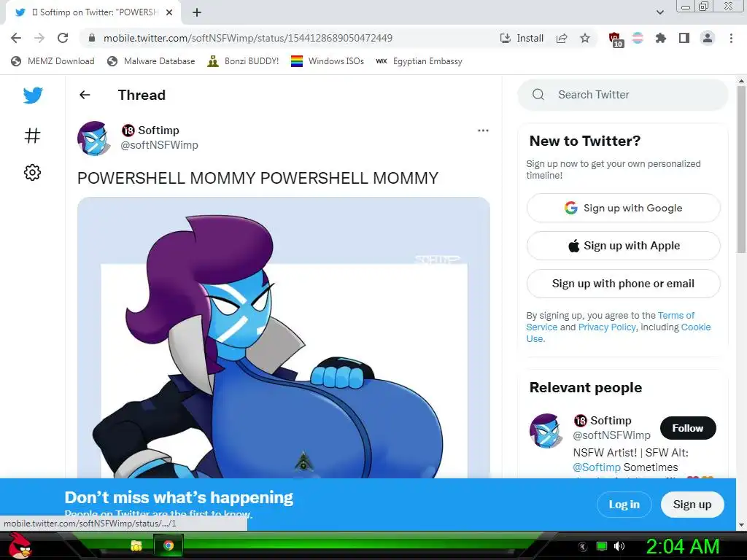Open the Windows ISOs bookmark
747x560 pixels.
click(328, 61)
